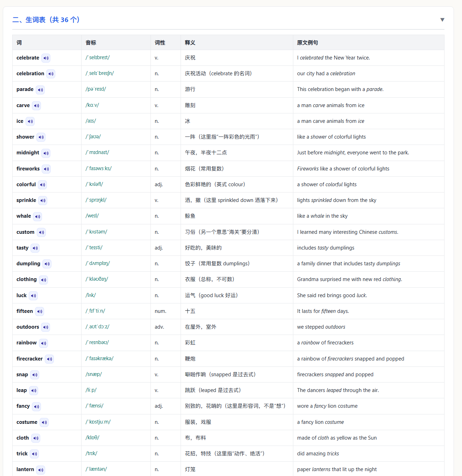Image resolution: width=462 pixels, height=476 pixels.
Task: Click the definition 午夜，半夜十二点
Action: (x=206, y=153)
